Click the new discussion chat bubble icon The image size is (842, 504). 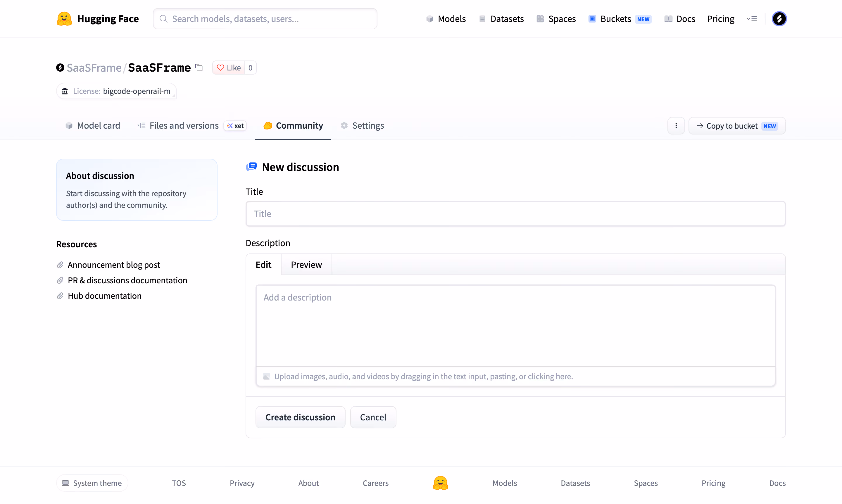pyautogui.click(x=251, y=167)
